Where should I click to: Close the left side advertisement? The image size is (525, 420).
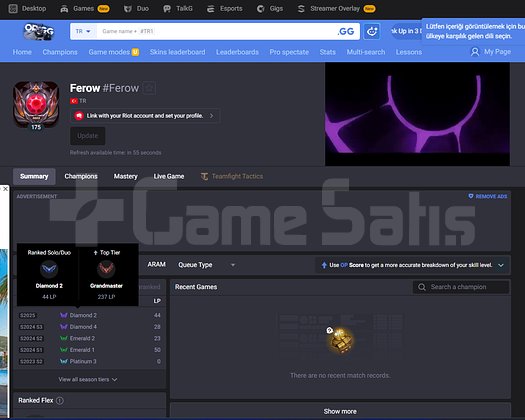[5, 189]
